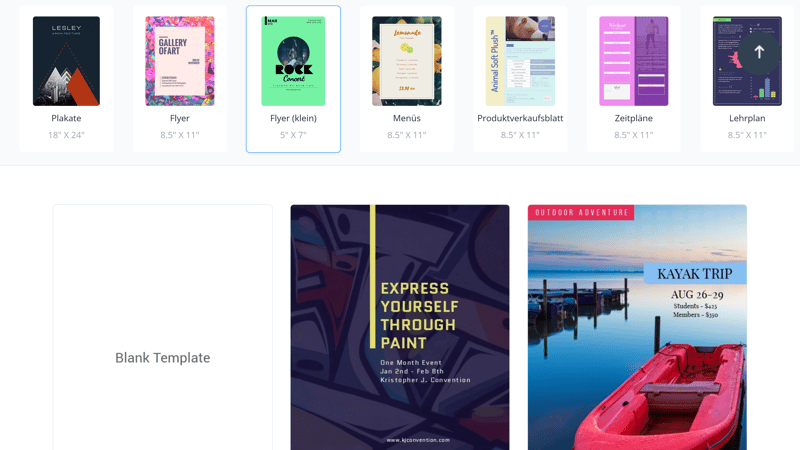800x450 pixels.
Task: Click the Lemonade menu preview image
Action: point(407,61)
